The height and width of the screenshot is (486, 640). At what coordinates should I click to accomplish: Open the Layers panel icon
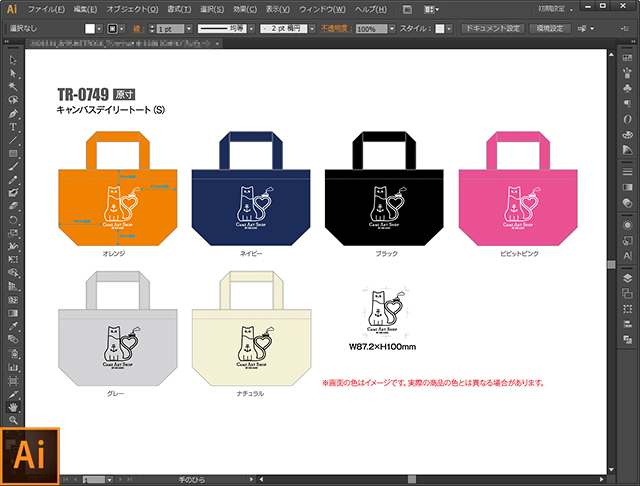pos(627,278)
